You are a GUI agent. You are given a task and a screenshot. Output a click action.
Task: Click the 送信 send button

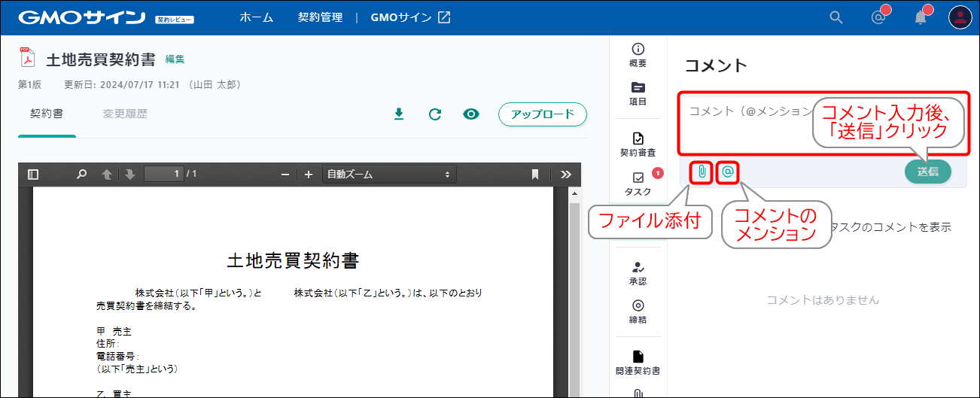click(x=927, y=172)
